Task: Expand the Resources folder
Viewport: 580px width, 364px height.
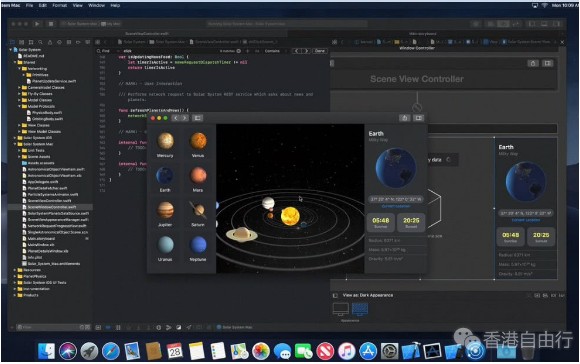Action: pyautogui.click(x=15, y=270)
